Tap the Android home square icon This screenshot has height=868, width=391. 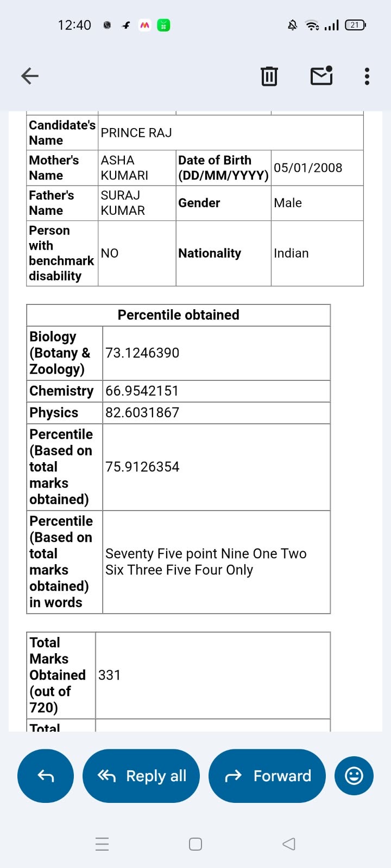point(195,844)
